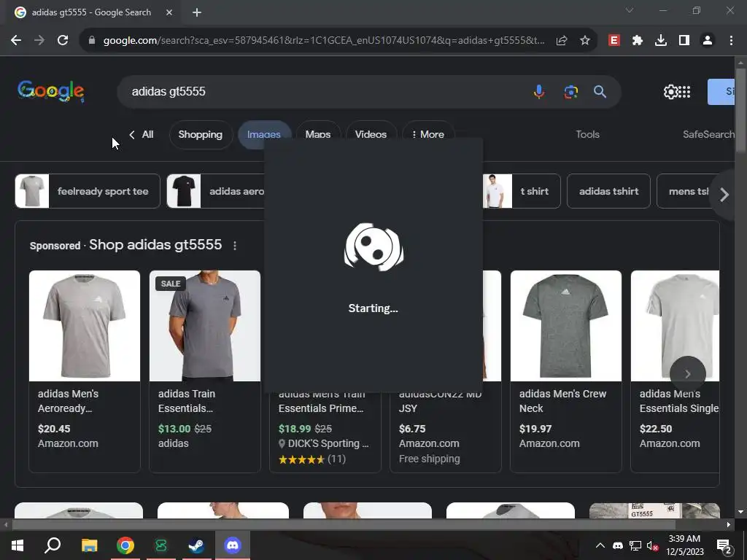Open the adidas Men's Aeroready product image

(85, 326)
